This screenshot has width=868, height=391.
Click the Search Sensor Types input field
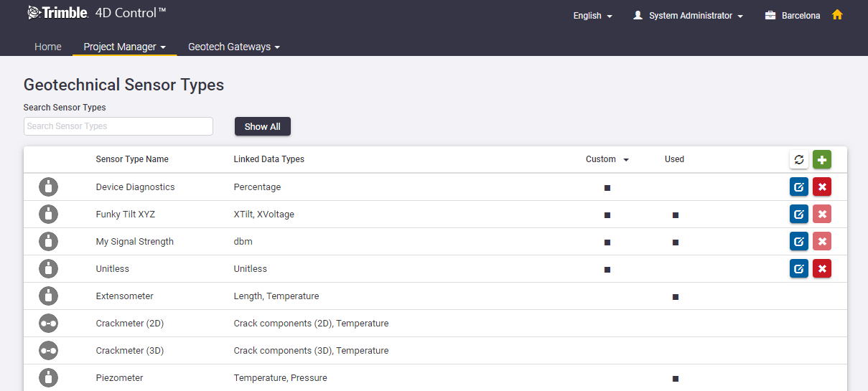tap(118, 126)
